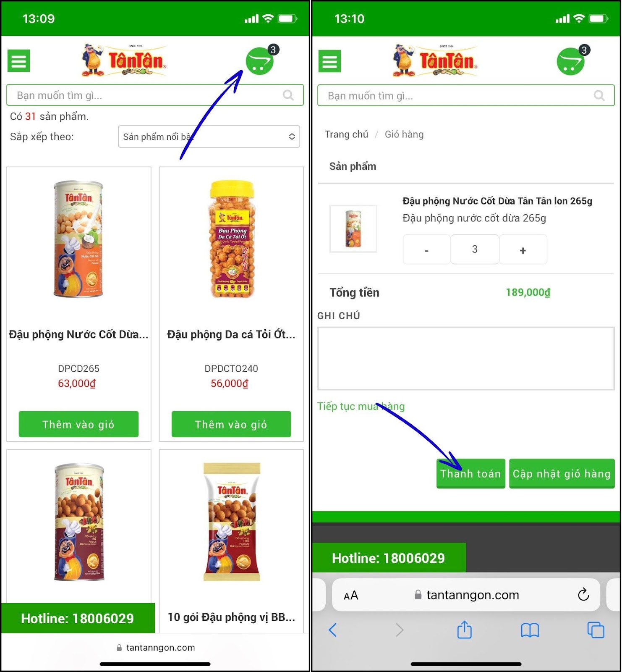The image size is (622, 672).
Task: Click 'Tiếp tục mua hàng' link
Action: (x=361, y=406)
